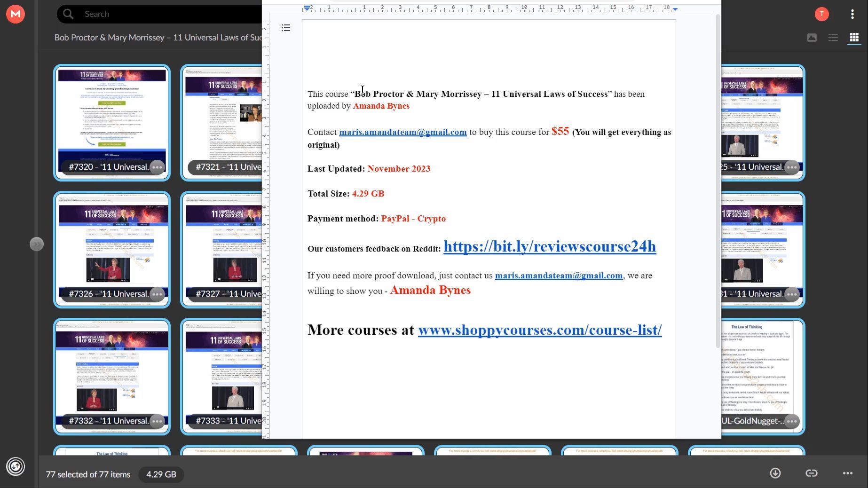Click folder title Bob Proctor & Mary Morrissey
Viewport: 868px width, 488px height.
click(x=158, y=38)
